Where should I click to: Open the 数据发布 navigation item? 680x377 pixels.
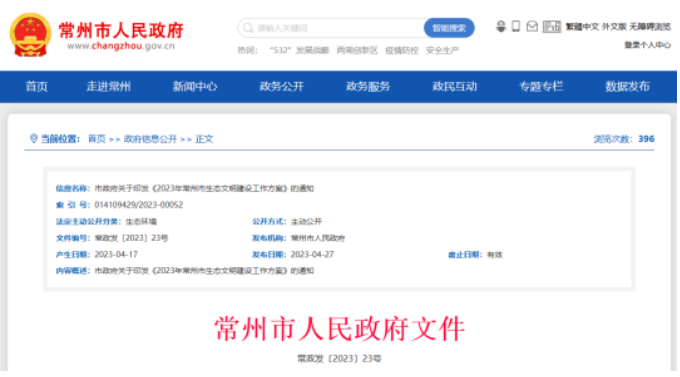pyautogui.click(x=628, y=86)
